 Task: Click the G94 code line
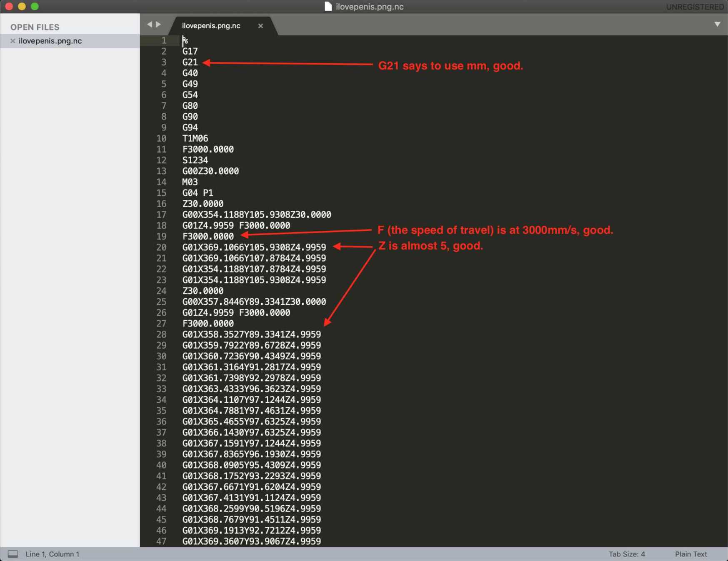[190, 127]
